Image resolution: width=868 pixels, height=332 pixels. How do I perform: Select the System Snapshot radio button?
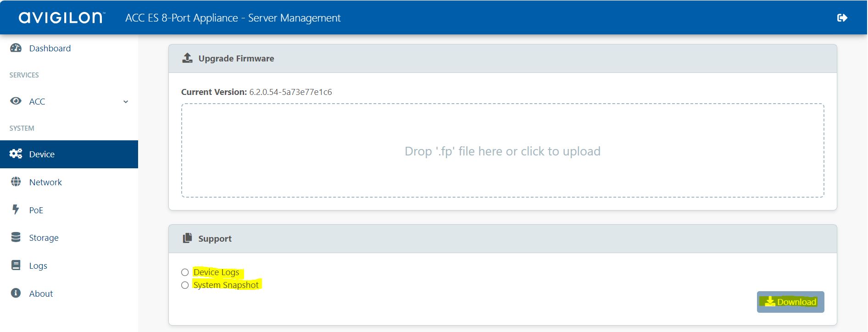[185, 285]
